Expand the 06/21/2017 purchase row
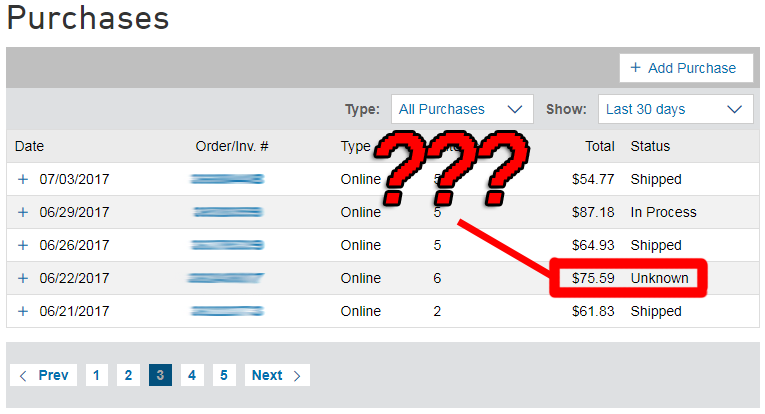The height and width of the screenshot is (414, 765). tap(24, 312)
